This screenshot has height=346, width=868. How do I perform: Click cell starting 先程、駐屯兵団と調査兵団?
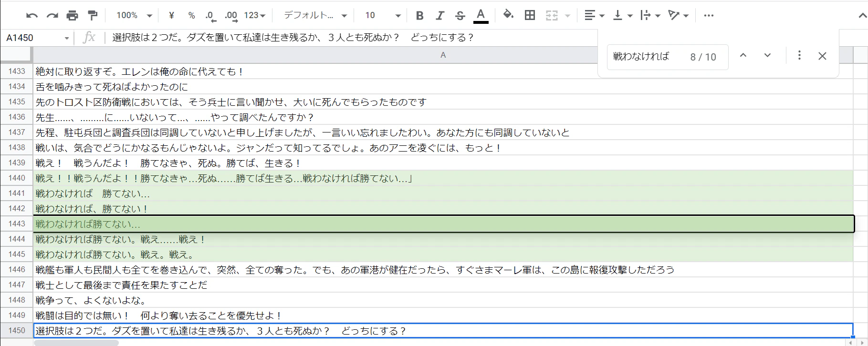tap(443, 132)
